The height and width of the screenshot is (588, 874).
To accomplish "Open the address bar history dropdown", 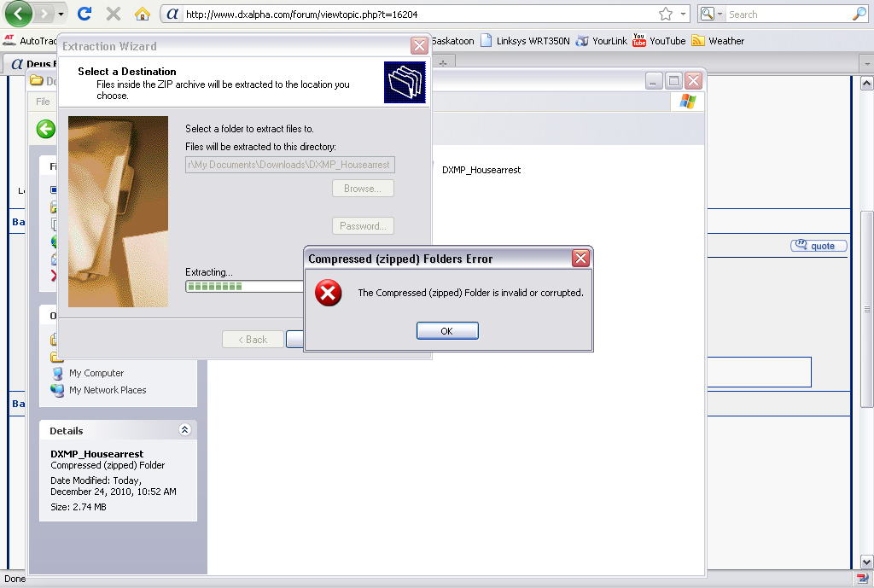I will click(x=683, y=14).
